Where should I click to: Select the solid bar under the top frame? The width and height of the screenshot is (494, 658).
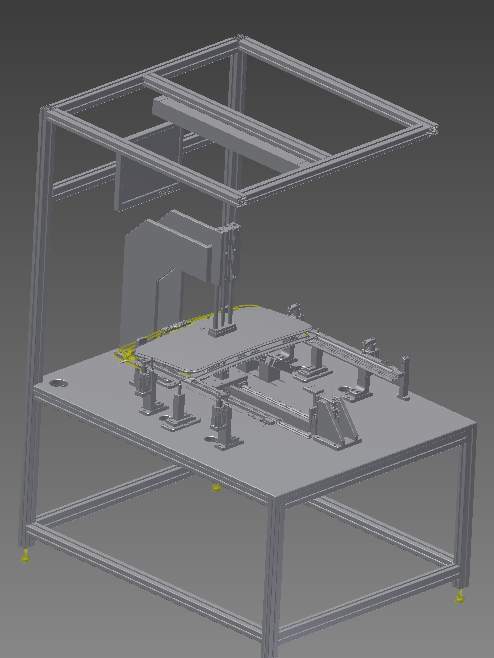coord(226,133)
